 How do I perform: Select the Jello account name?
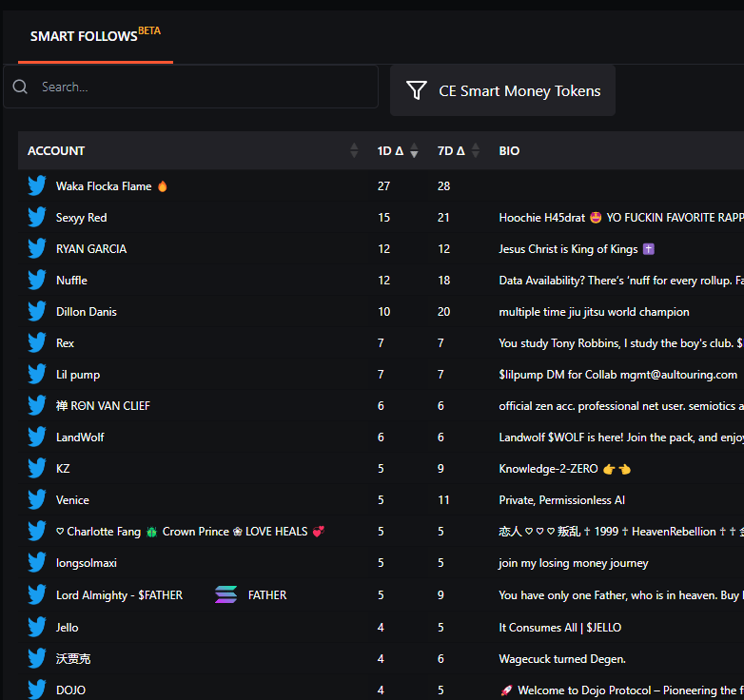(67, 627)
